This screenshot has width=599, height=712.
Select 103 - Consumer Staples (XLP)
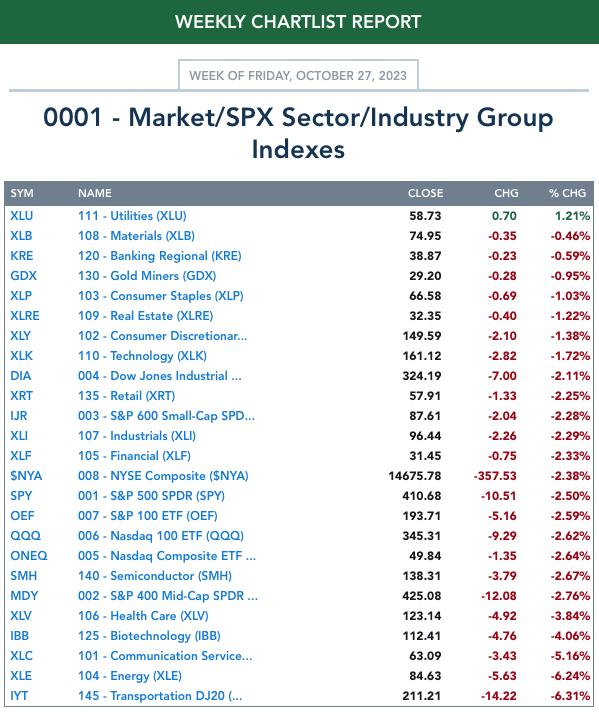[x=160, y=296]
